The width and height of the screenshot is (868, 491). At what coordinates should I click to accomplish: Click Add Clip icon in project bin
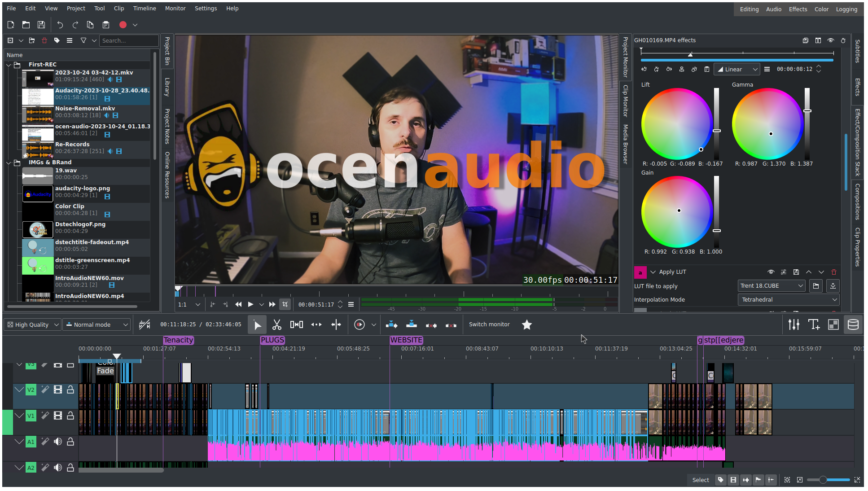(10, 40)
